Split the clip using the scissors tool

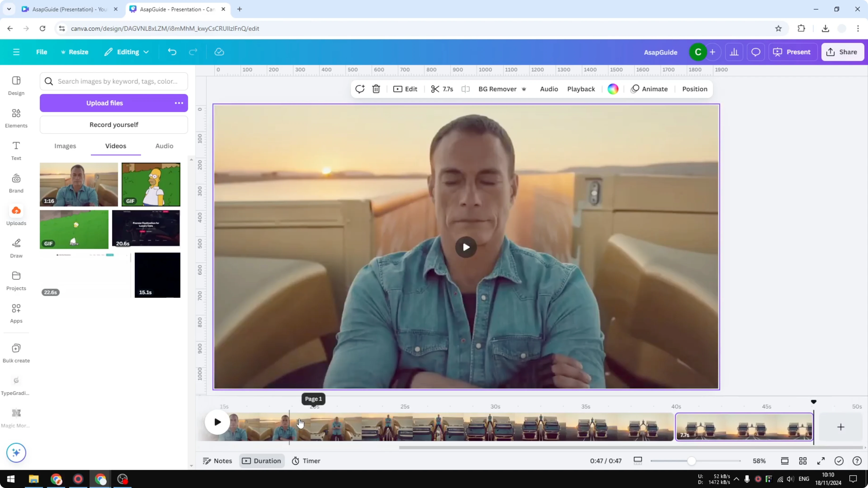[435, 89]
